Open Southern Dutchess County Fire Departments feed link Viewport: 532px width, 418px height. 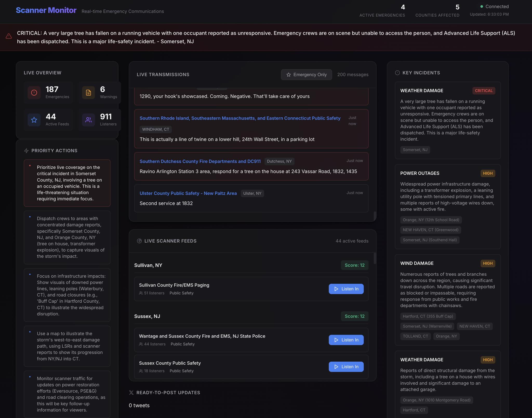pos(200,161)
